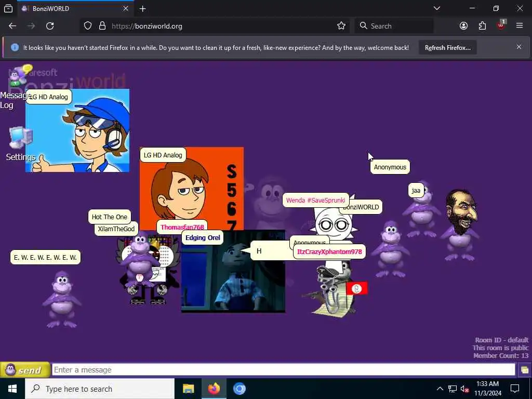Click the Wenda #SaveSprunki name tag

(x=315, y=200)
